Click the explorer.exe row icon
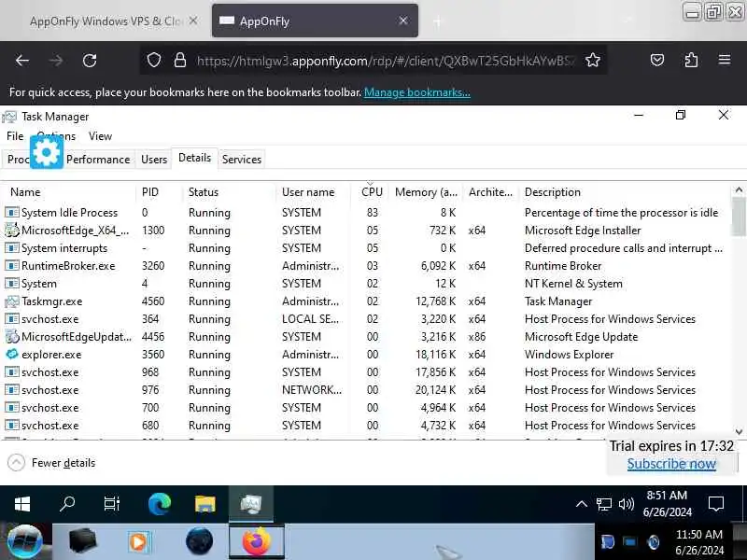 (x=12, y=355)
